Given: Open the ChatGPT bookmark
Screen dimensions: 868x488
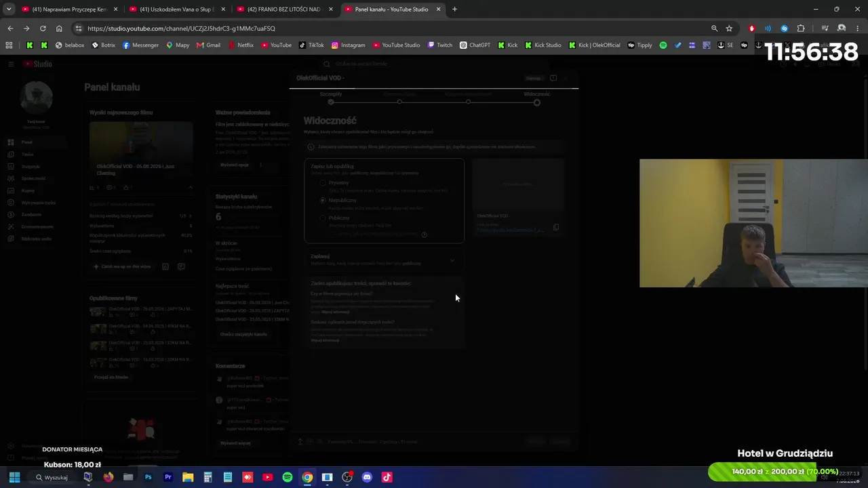Looking at the screenshot, I should 475,45.
